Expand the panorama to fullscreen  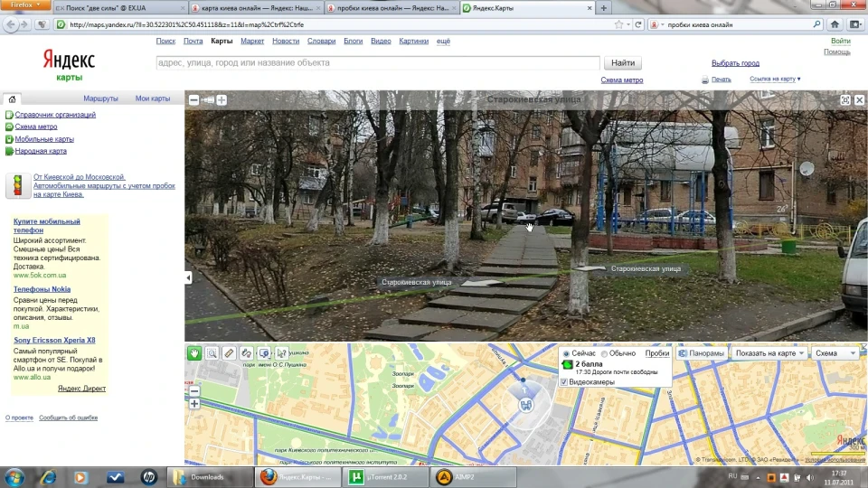(845, 100)
